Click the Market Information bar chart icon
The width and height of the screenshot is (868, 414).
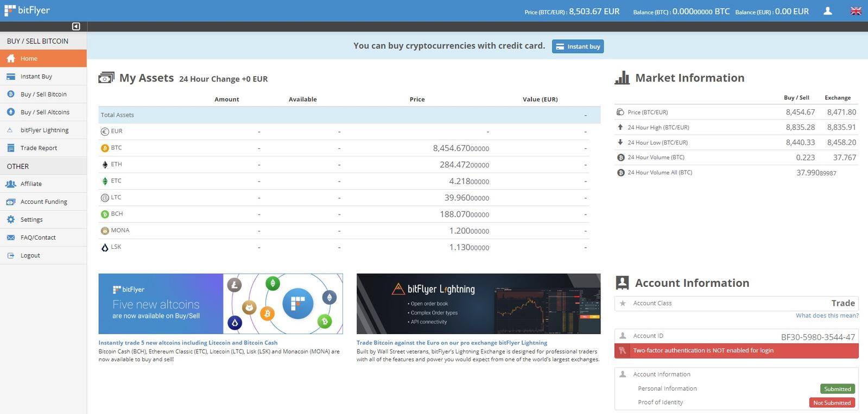622,78
